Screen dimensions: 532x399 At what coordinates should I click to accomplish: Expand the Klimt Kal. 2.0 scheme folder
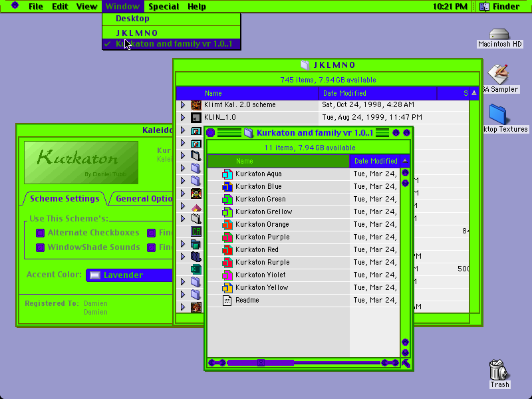tap(182, 105)
